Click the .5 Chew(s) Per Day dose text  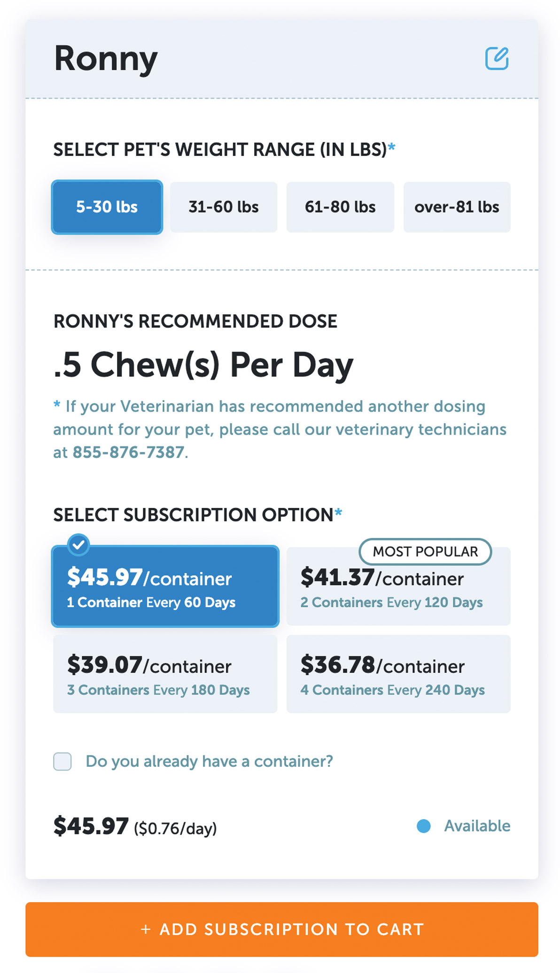[x=203, y=365]
